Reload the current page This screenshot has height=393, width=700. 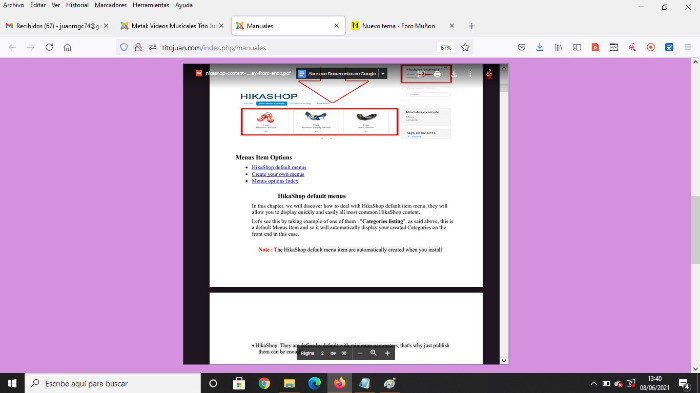coord(49,47)
